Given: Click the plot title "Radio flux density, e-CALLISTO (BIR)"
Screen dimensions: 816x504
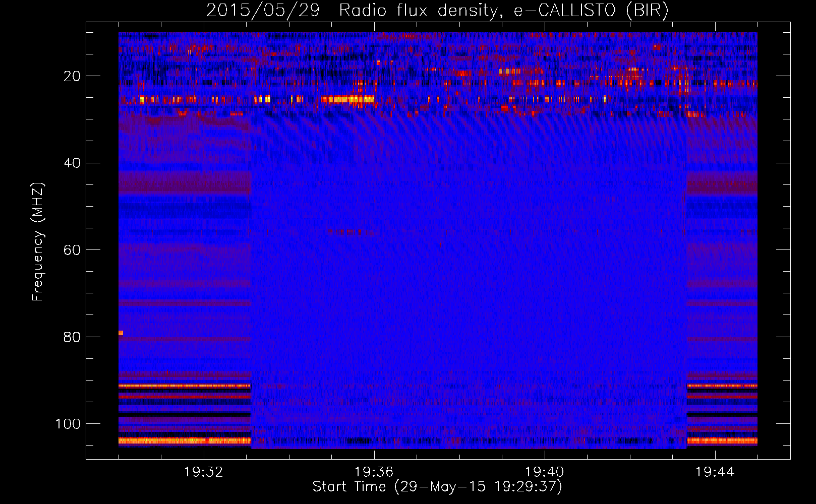Looking at the screenshot, I should pos(504,11).
